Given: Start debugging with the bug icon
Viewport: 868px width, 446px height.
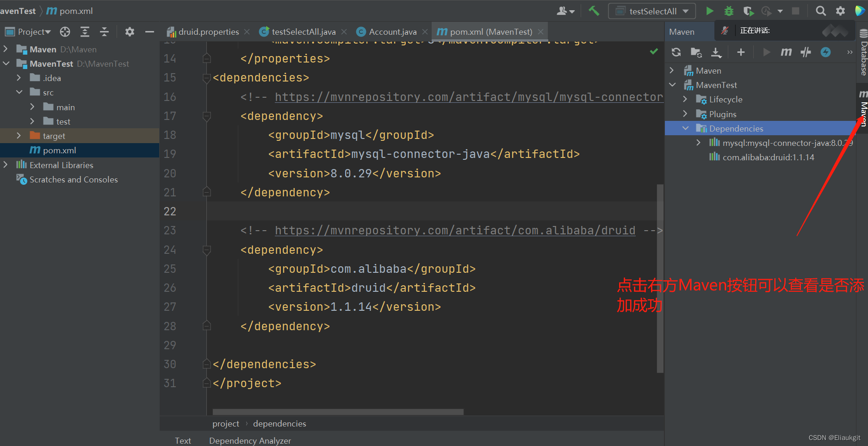Looking at the screenshot, I should 729,11.
